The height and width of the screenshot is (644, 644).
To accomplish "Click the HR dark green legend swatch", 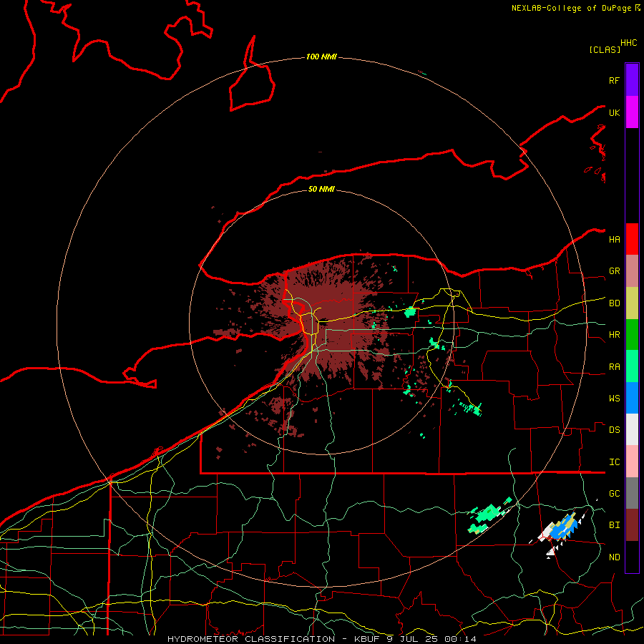I will coord(632,335).
